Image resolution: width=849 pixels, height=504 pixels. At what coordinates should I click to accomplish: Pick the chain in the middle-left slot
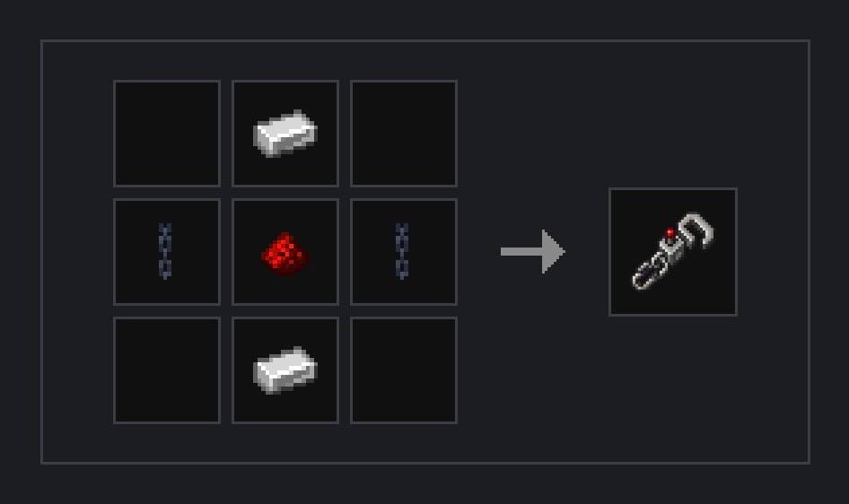click(x=165, y=251)
